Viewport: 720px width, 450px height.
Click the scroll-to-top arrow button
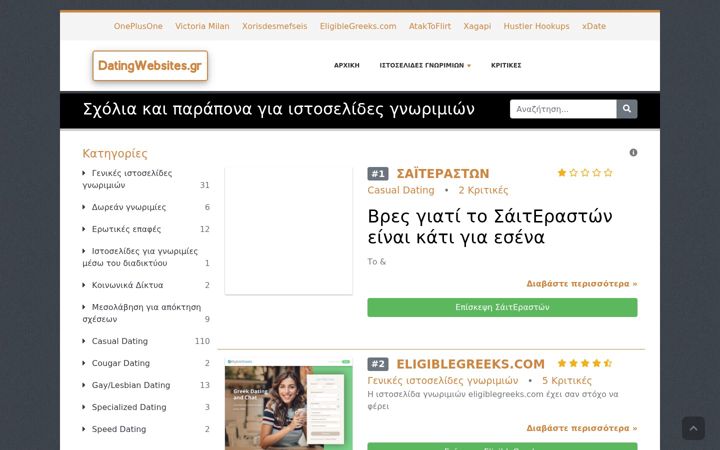(x=693, y=428)
